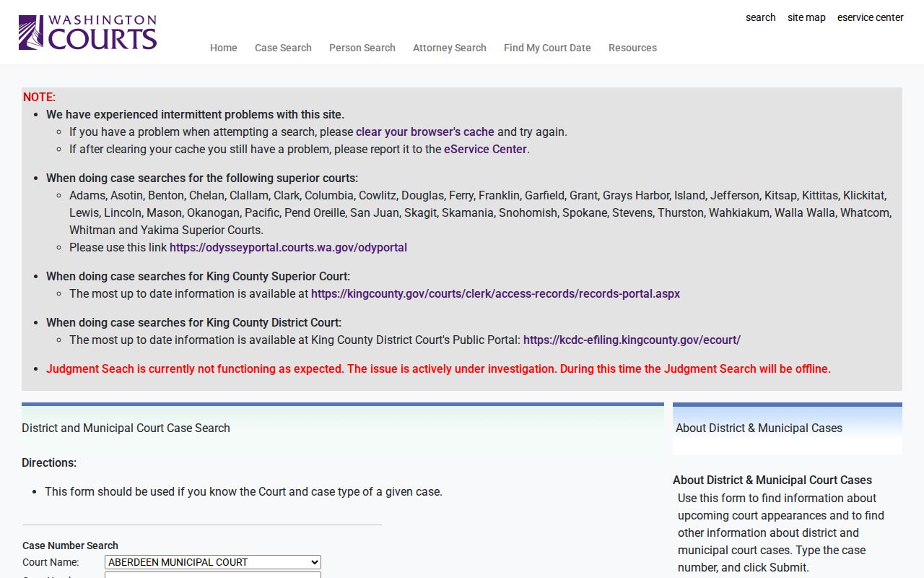924x578 pixels.
Task: Click the Washington Courts logo
Action: tap(87, 33)
